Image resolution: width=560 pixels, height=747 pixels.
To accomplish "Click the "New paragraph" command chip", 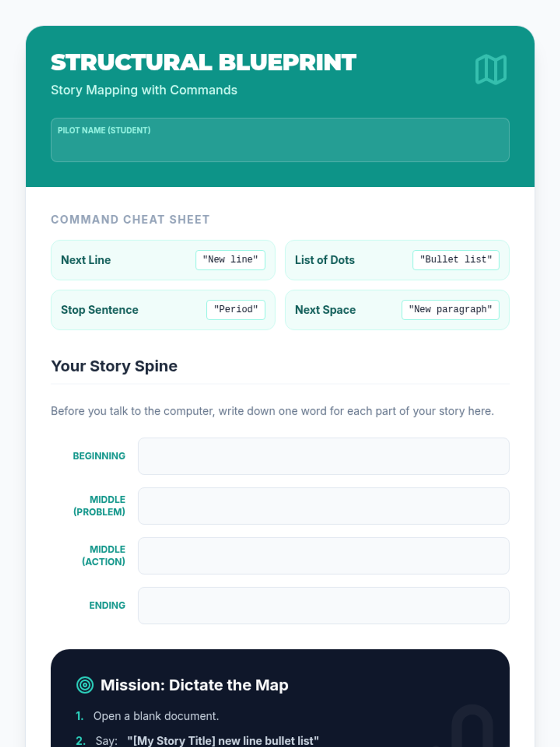I will (x=450, y=310).
